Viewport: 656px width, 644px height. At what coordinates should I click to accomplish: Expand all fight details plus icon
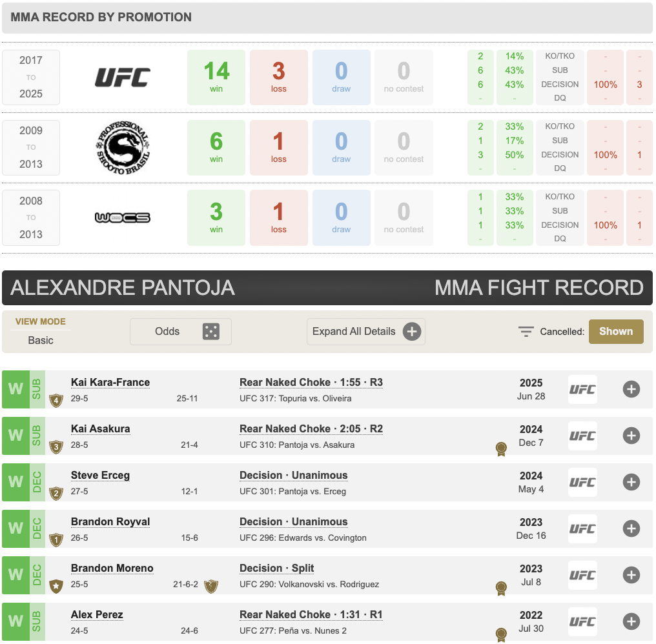(x=412, y=332)
